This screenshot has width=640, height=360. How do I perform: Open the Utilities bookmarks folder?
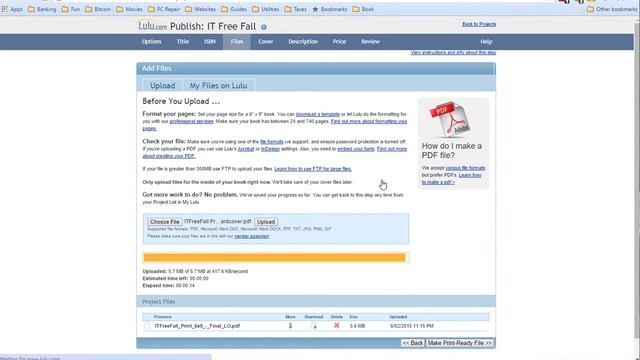coord(266,9)
